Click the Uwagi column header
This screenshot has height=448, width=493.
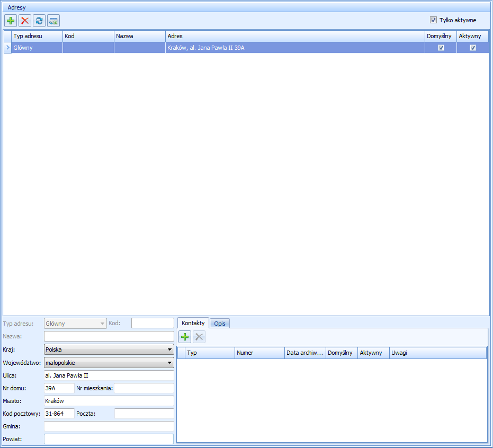[438, 353]
